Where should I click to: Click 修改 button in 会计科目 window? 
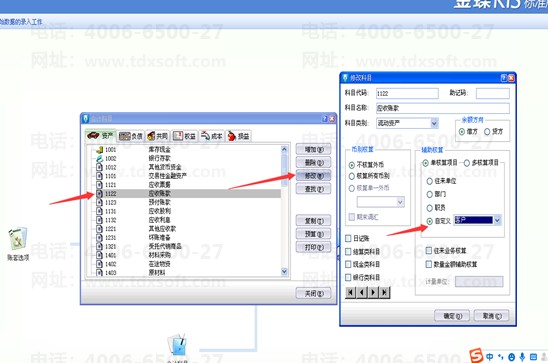pyautogui.click(x=313, y=176)
